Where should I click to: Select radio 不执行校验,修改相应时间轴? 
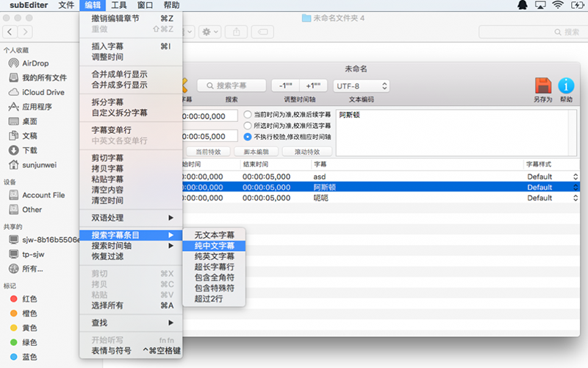248,137
